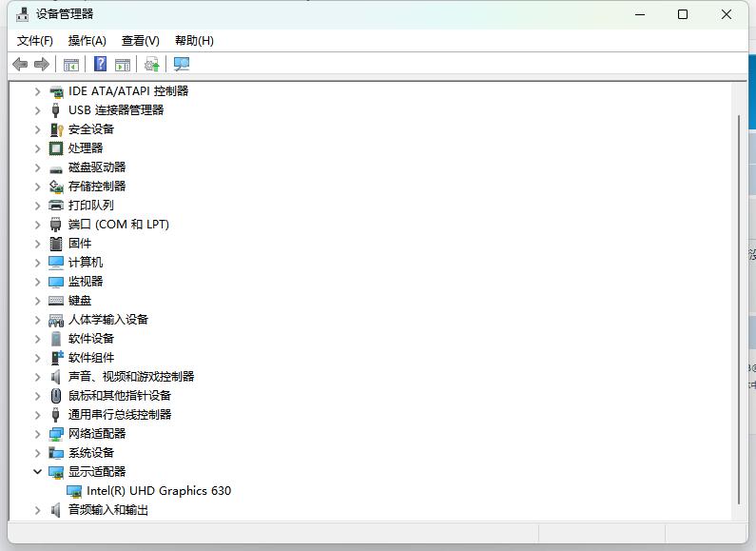Collapse the 显示适配器 category
The height and width of the screenshot is (551, 756).
38,472
